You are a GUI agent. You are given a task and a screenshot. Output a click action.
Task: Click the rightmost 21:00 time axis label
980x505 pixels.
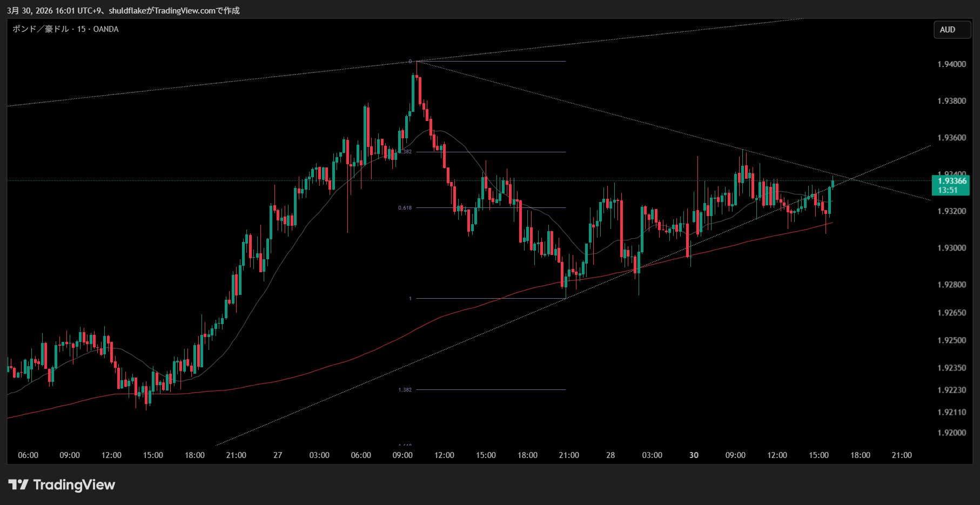pos(902,455)
